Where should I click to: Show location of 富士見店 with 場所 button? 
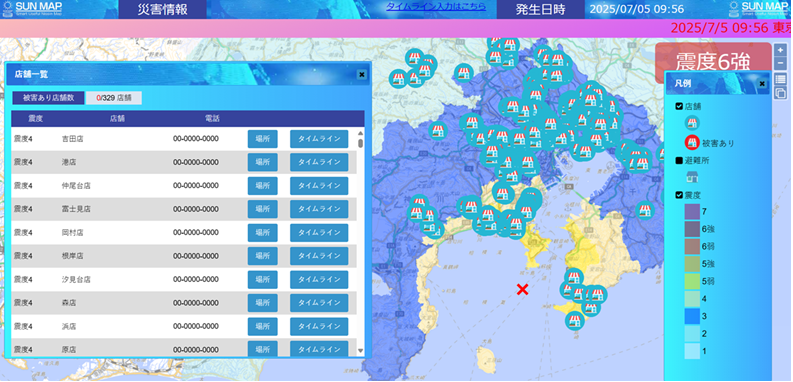click(262, 209)
